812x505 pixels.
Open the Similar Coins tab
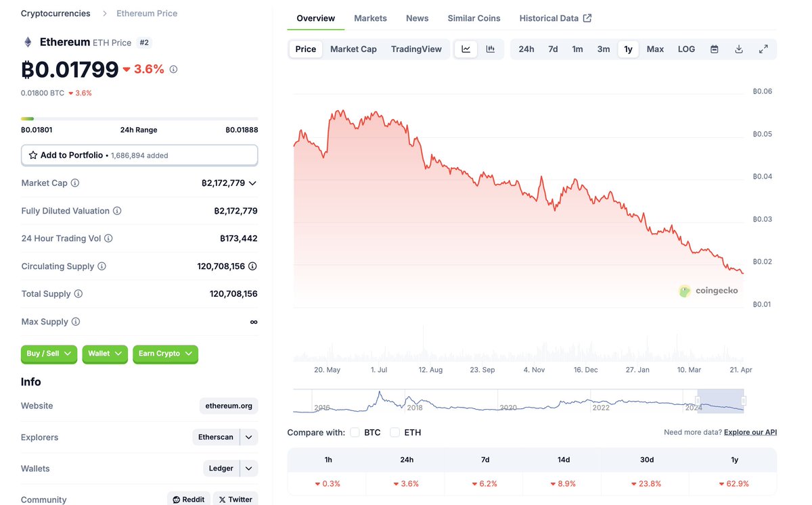(474, 18)
